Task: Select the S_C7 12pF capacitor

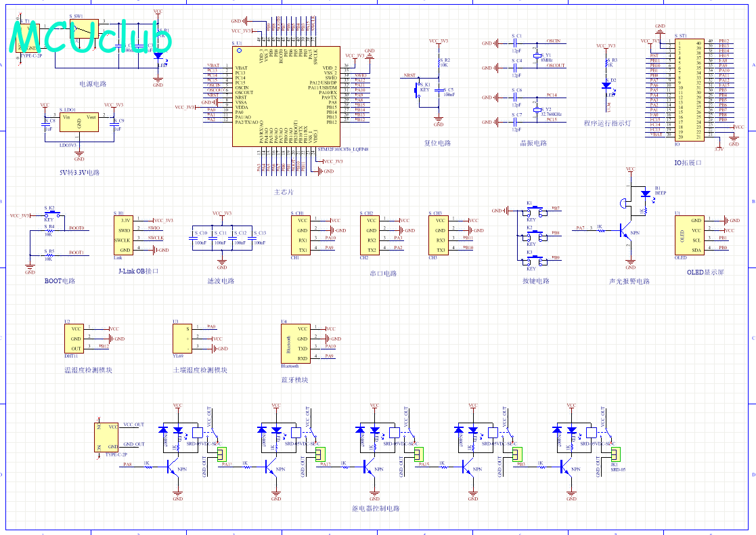Action: pos(516,122)
